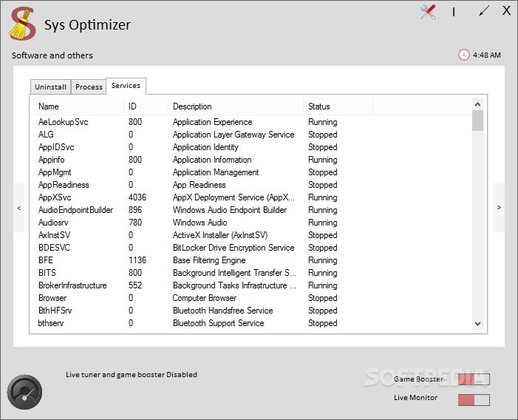Sort by the Status column header
The height and width of the screenshot is (420, 518).
click(338, 106)
